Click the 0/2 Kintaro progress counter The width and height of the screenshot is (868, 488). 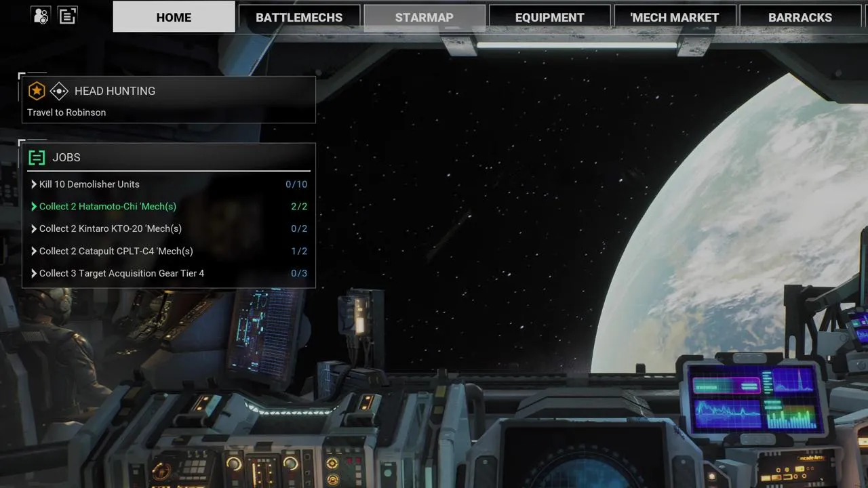point(299,229)
